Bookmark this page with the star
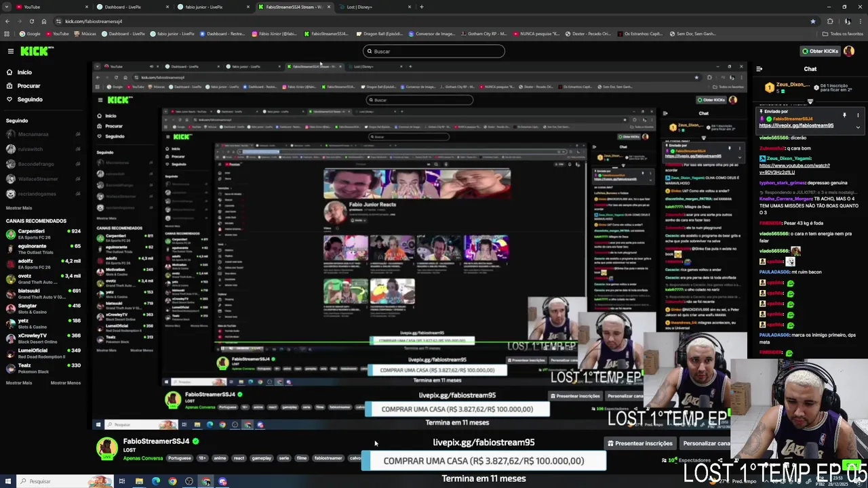 coord(812,21)
